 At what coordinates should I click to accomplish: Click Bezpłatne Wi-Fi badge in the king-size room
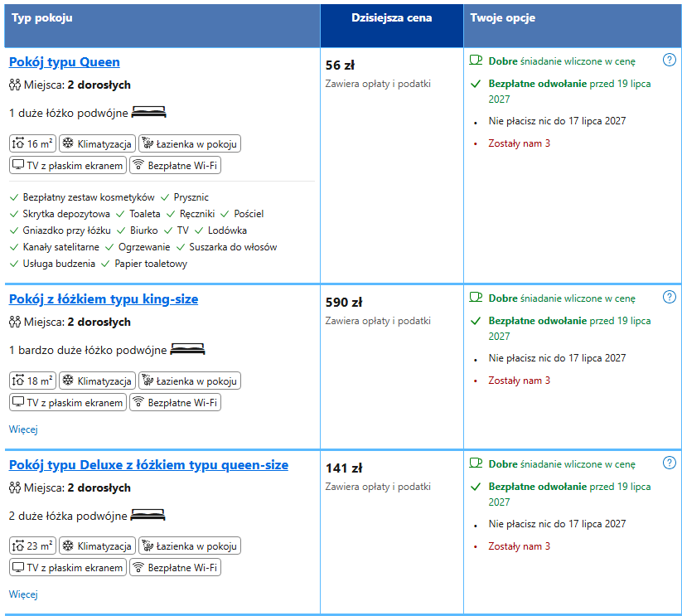[x=176, y=402]
